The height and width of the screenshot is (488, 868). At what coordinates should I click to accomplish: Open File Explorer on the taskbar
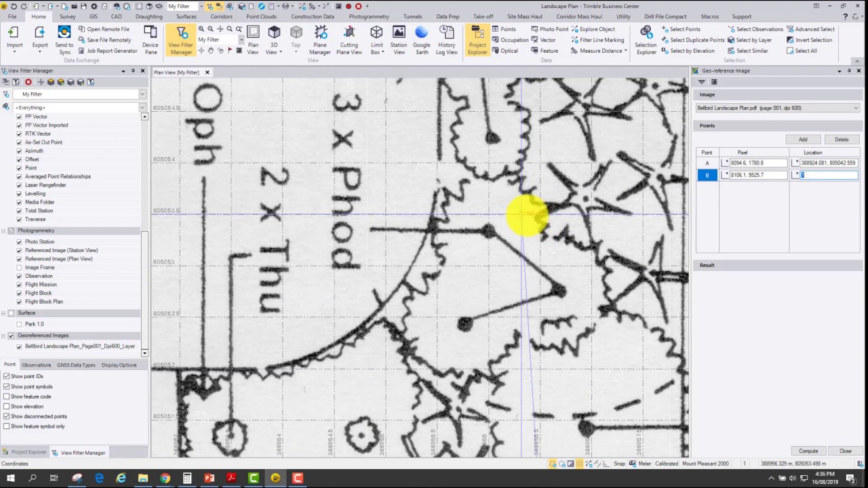tap(143, 478)
